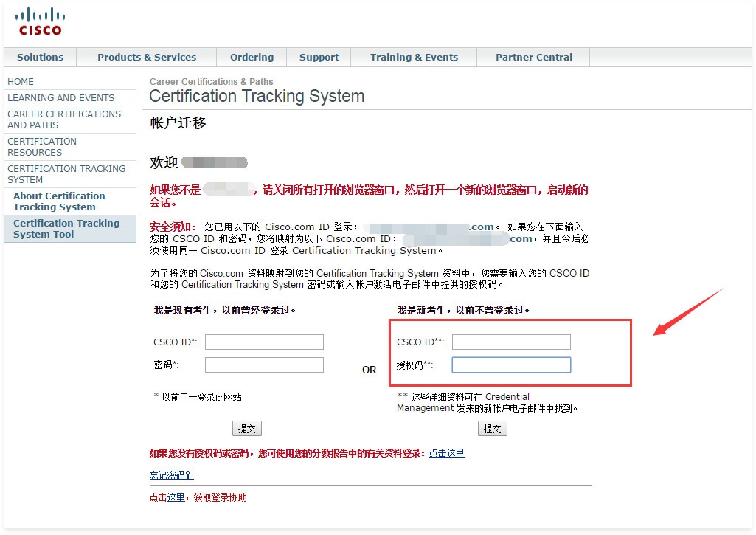
Task: Go to the Ordering tab
Action: [252, 57]
